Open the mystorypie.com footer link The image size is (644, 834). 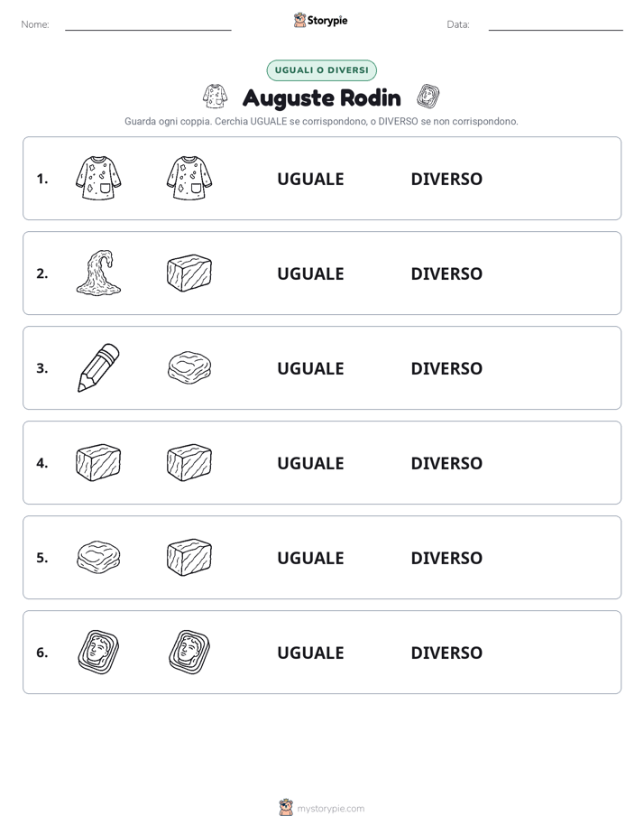(330, 809)
